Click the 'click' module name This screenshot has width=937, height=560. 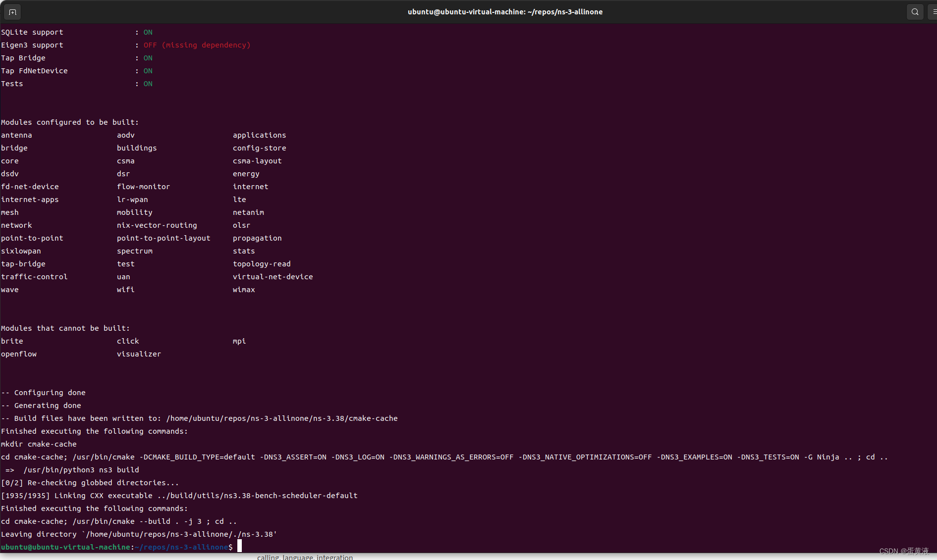(x=128, y=341)
